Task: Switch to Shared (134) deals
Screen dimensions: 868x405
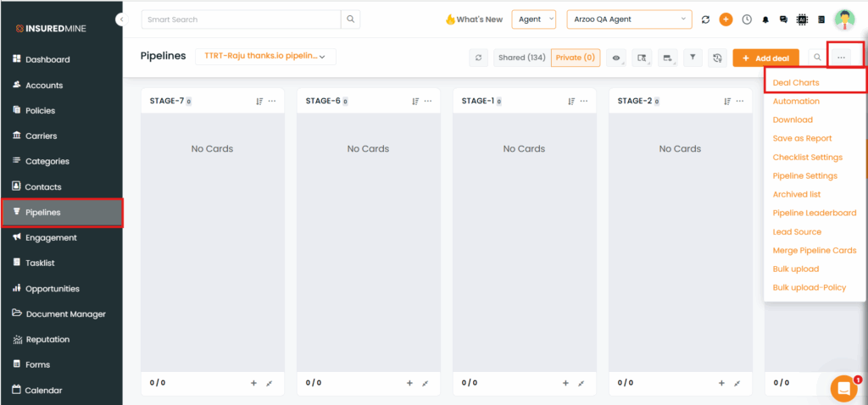Action: pyautogui.click(x=521, y=58)
